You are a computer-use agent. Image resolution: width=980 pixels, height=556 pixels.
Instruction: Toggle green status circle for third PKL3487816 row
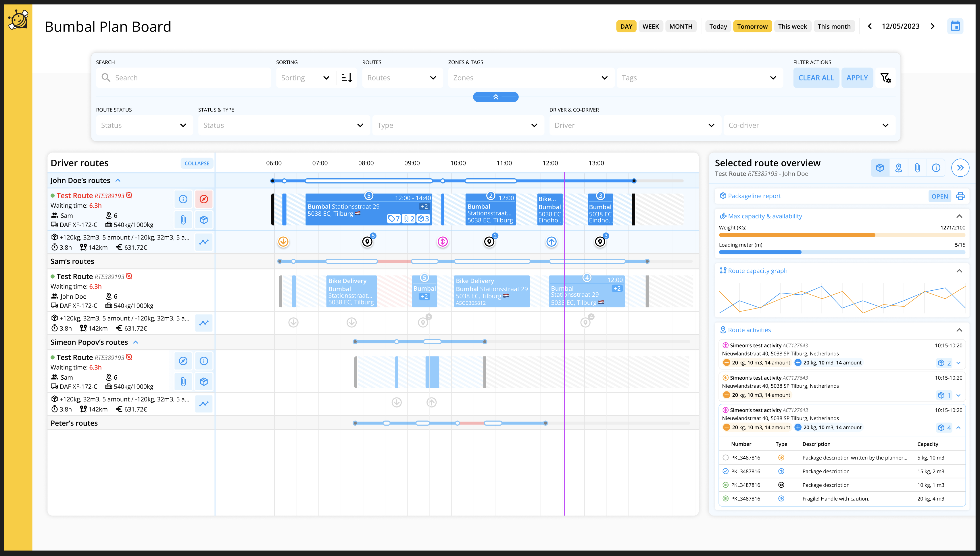click(726, 485)
